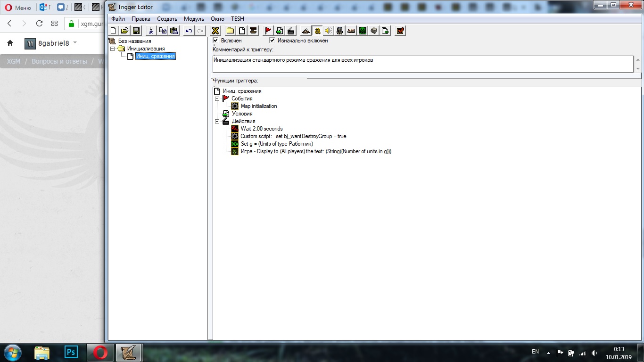Open Windows Explorer from the taskbar
The width and height of the screenshot is (644, 362).
point(42,353)
